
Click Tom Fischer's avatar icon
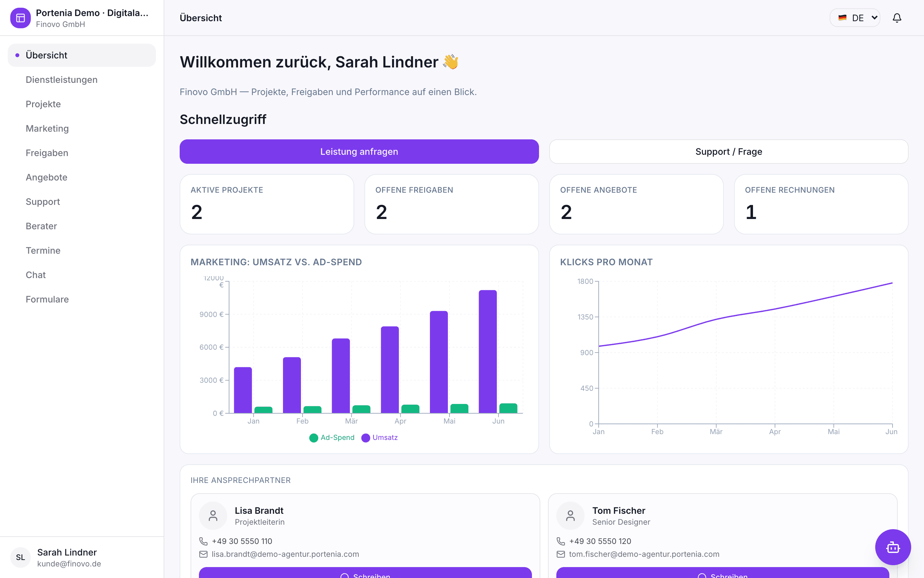click(x=570, y=516)
